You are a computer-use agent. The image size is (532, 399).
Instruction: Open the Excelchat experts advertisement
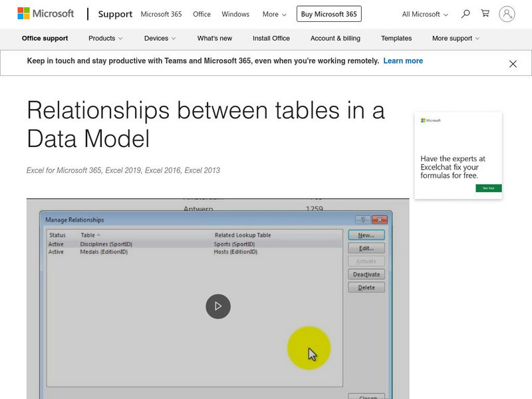point(458,156)
